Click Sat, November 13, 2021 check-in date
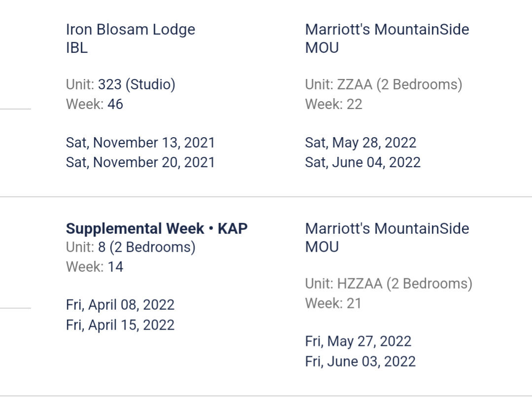Screen dimensions: 532x408 tap(141, 143)
